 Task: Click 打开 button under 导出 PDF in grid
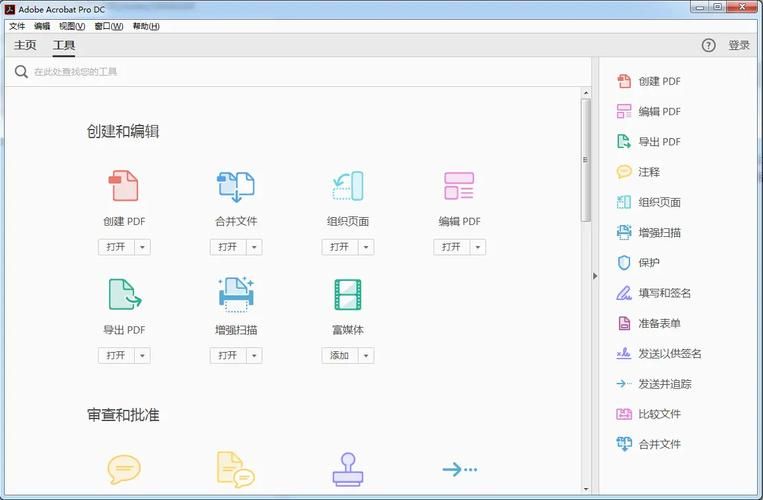[116, 356]
